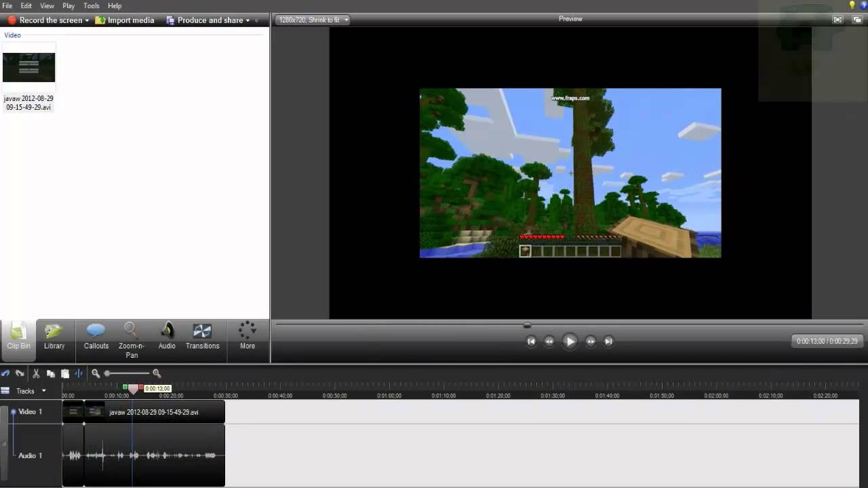The image size is (868, 488).
Task: Select the javaw clip on Video 1 track
Action: [155, 412]
